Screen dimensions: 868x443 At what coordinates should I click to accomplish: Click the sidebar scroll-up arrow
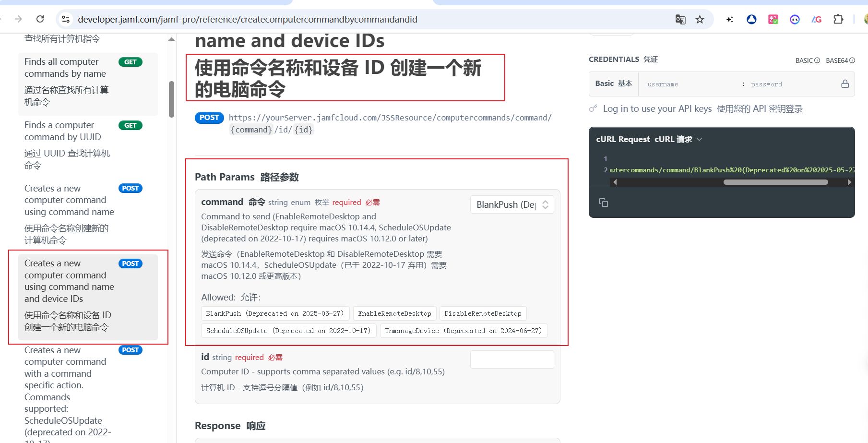tap(171, 39)
